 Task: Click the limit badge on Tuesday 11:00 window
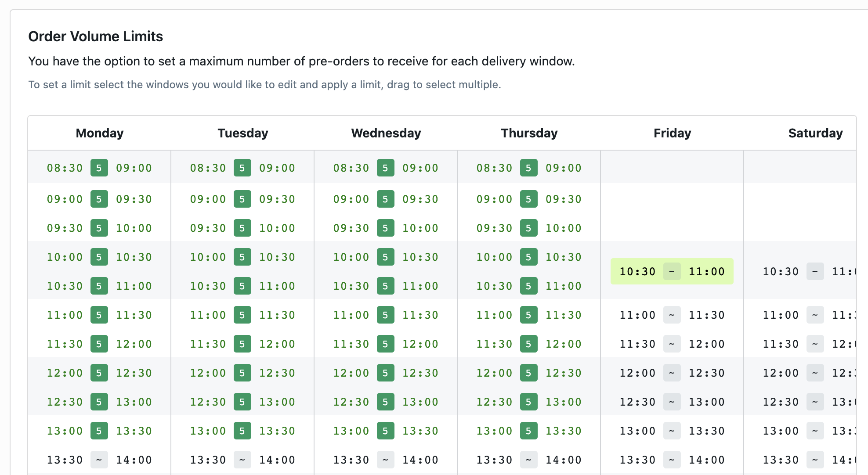point(242,315)
